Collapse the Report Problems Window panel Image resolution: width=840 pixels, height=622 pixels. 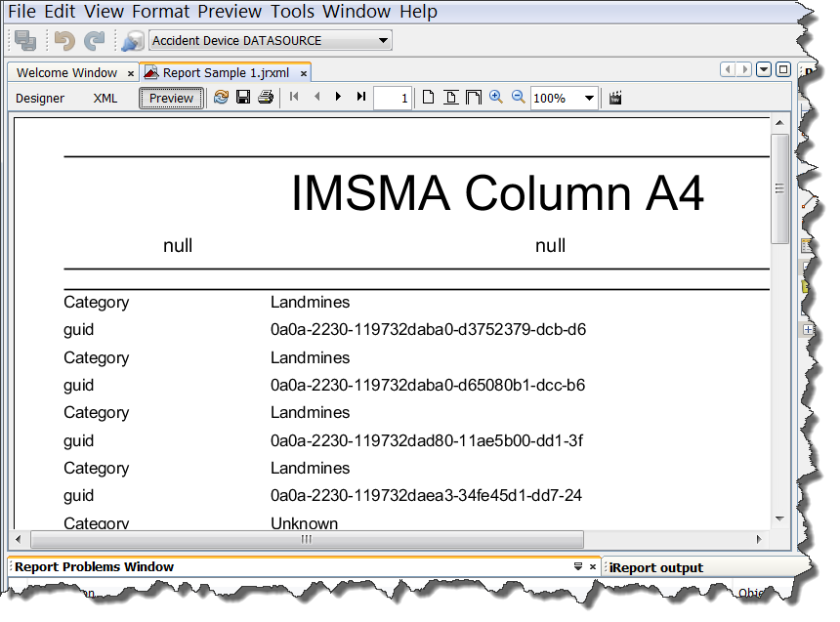(x=578, y=566)
